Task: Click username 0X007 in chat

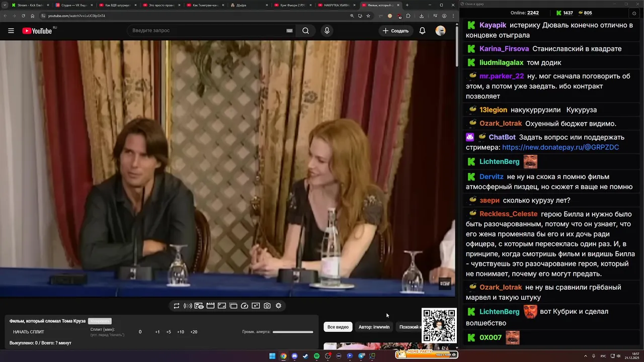Action: (491, 337)
